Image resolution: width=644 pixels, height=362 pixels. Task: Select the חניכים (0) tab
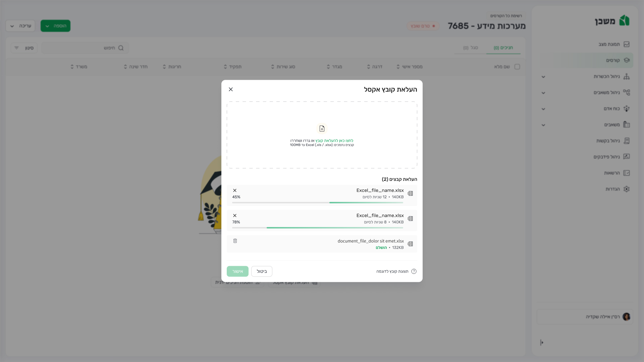tap(503, 48)
